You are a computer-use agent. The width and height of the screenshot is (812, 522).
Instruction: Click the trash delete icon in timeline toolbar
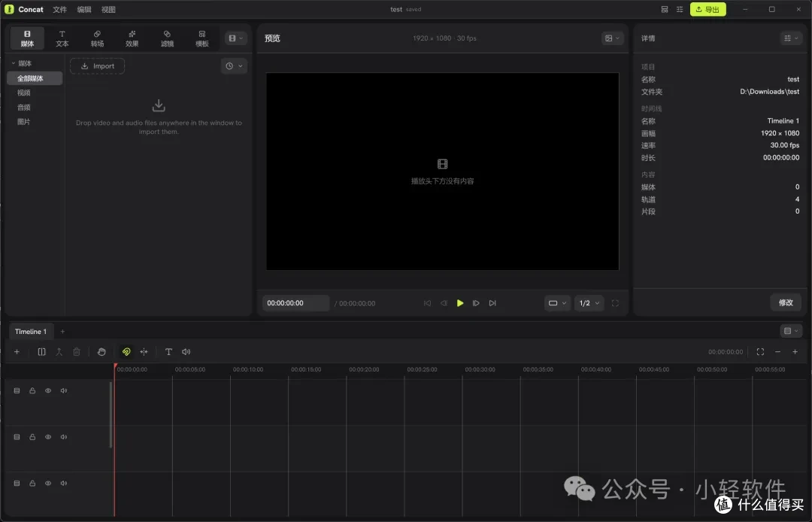click(x=77, y=351)
